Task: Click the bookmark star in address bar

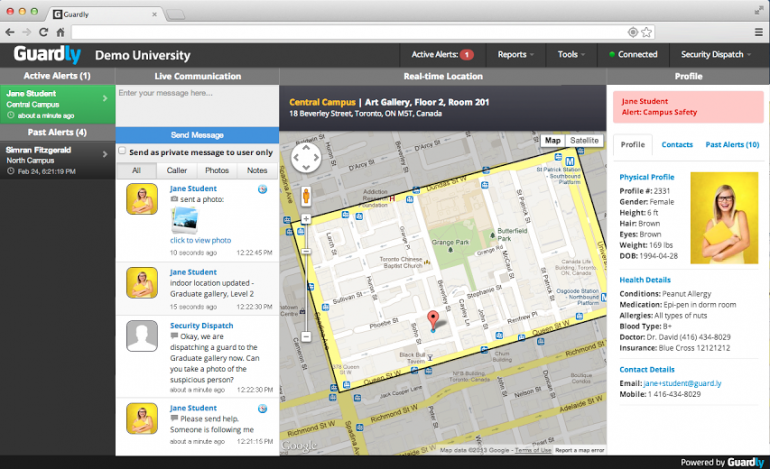Action: [647, 32]
